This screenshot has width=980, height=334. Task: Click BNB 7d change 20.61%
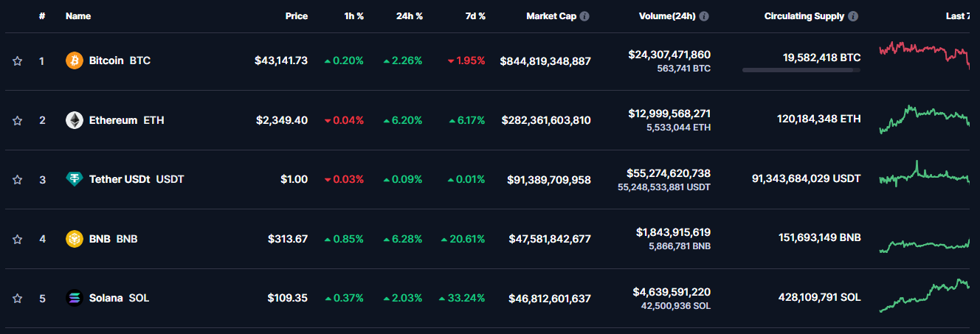[x=463, y=239]
